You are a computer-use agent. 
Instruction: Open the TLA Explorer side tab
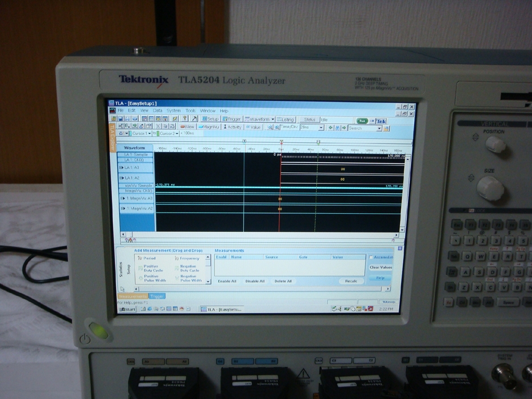click(x=112, y=137)
